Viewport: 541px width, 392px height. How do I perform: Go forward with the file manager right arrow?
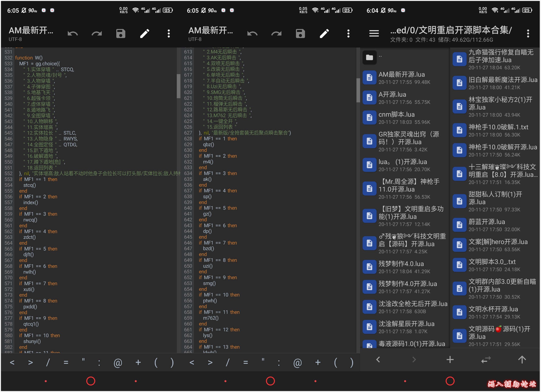click(414, 360)
